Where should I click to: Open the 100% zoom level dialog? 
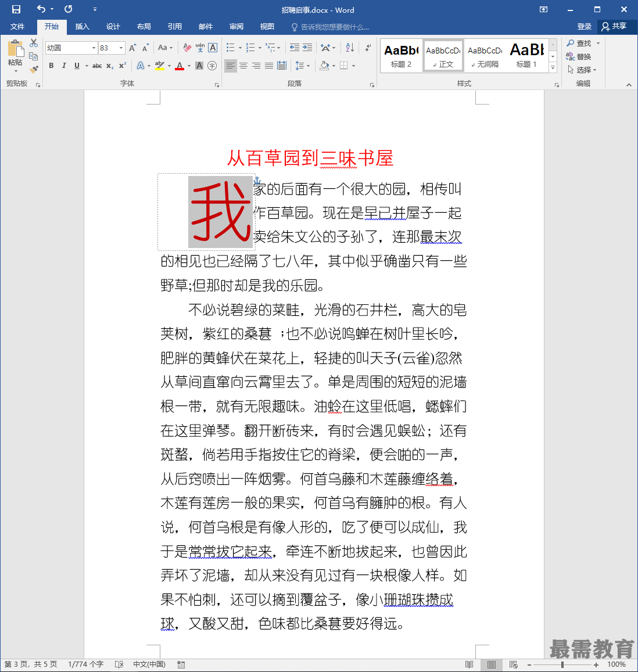pos(617,664)
